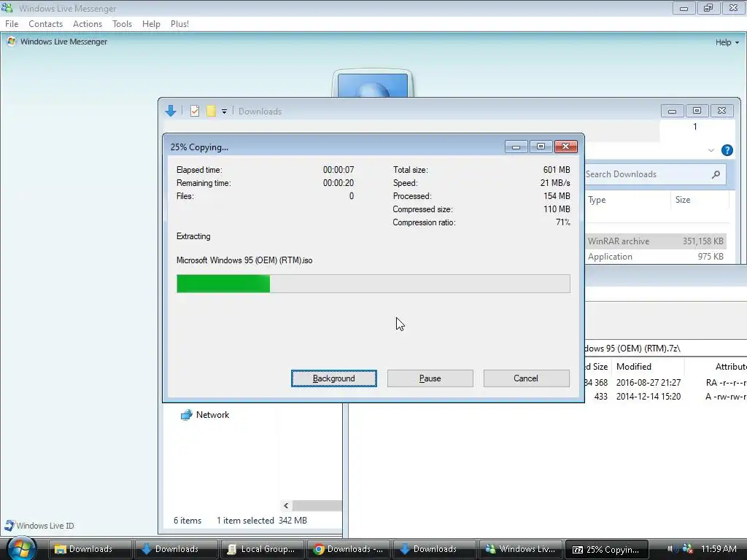The image size is (747, 560).
Task: Click the Search Downloads field
Action: click(x=654, y=174)
